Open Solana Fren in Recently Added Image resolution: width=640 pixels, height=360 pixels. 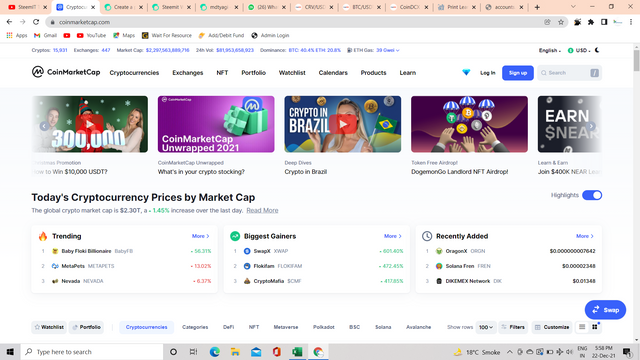[460, 266]
